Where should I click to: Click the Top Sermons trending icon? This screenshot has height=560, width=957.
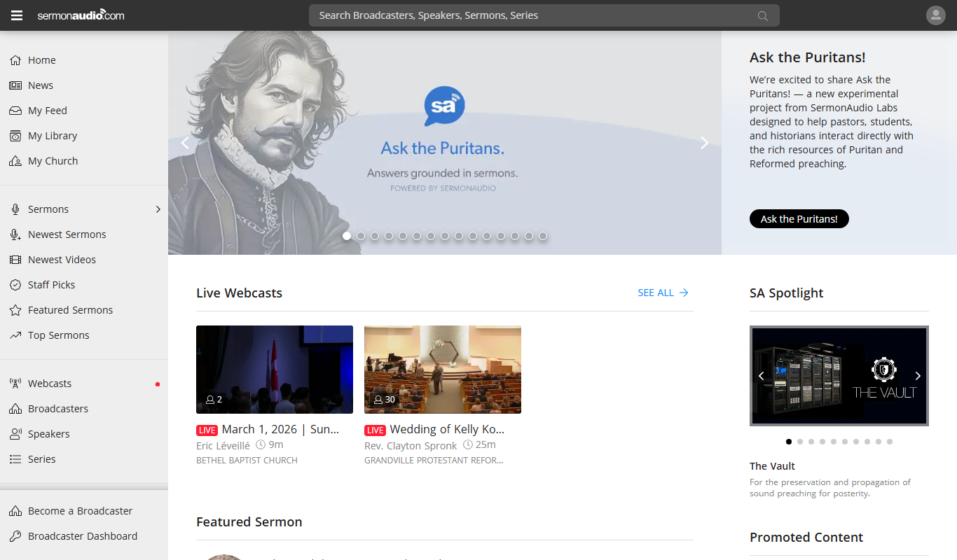[15, 335]
